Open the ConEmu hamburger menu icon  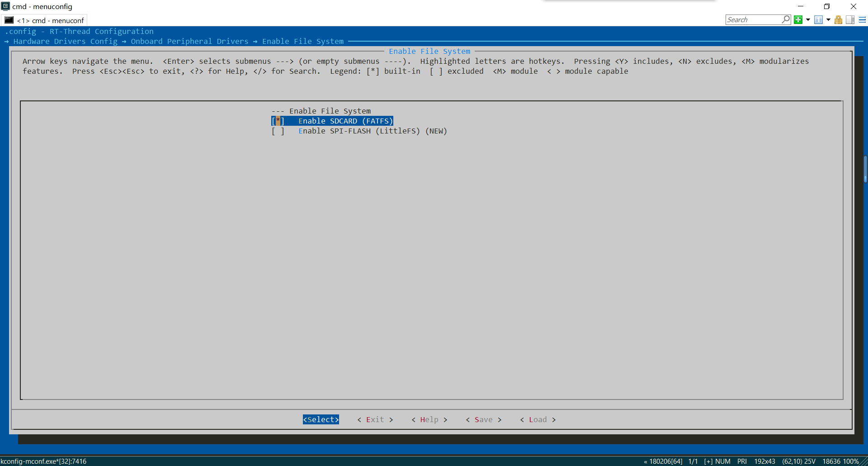(862, 19)
